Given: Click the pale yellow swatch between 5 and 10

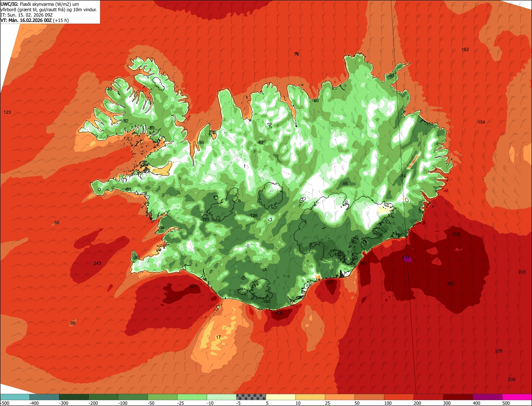Looking at the screenshot, I should point(281,397).
